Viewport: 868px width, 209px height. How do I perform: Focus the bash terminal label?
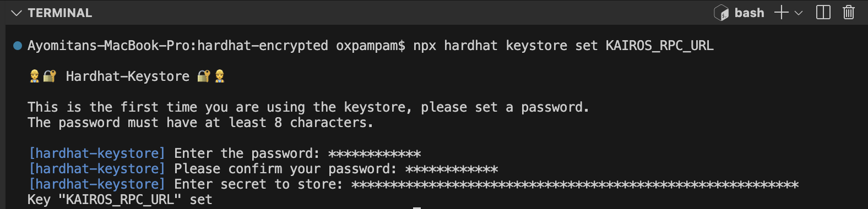click(x=749, y=13)
